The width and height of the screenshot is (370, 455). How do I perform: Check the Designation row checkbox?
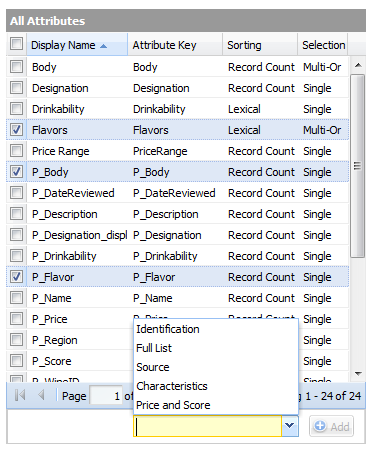click(16, 88)
